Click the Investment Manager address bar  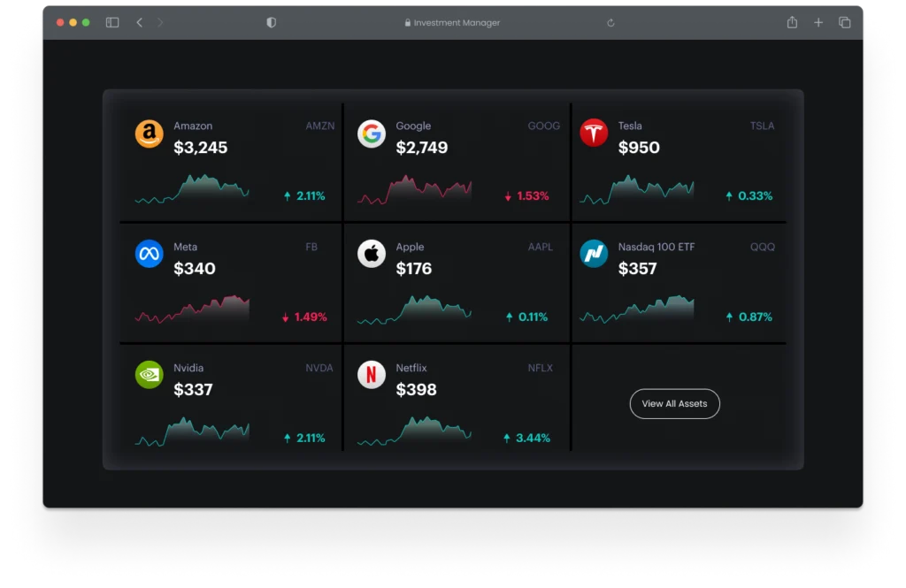(x=452, y=23)
